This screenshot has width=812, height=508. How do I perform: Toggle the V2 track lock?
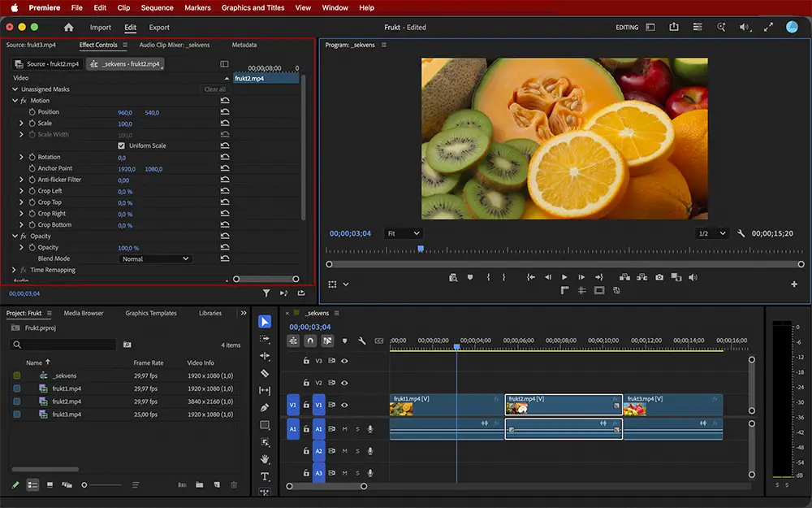(x=306, y=383)
